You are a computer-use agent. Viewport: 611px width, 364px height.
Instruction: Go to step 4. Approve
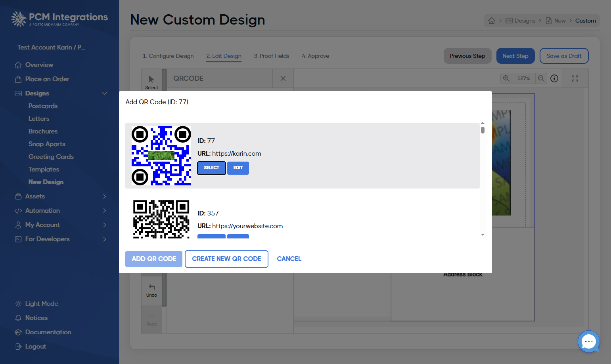(316, 56)
